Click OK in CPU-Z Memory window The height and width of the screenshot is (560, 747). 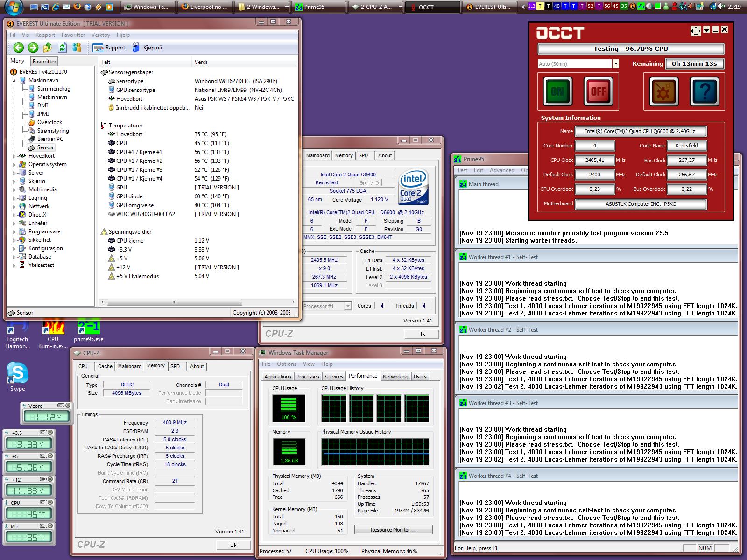pyautogui.click(x=233, y=545)
